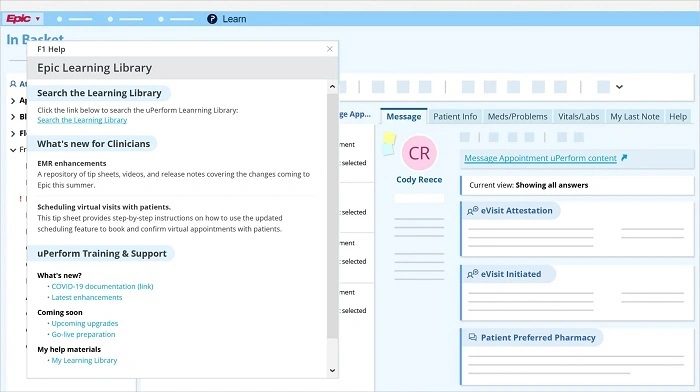This screenshot has height=392, width=700.
Task: Expand the In Basket folder starting with 'Ap'
Action: tap(13, 100)
